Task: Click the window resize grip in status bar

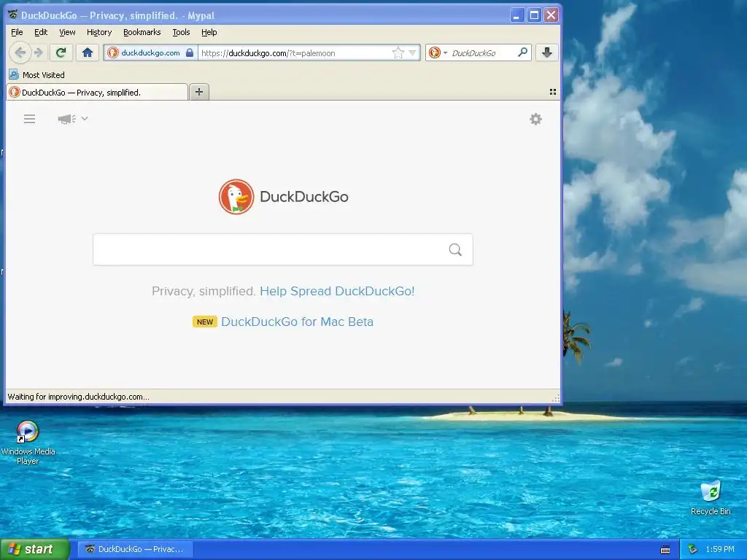Action: click(555, 398)
